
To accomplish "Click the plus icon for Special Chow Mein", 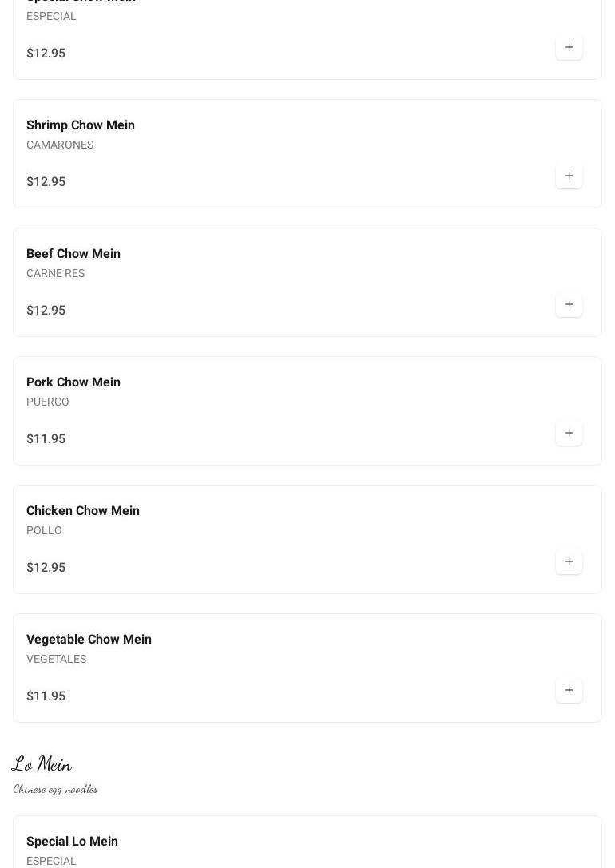I will pos(569,48).
